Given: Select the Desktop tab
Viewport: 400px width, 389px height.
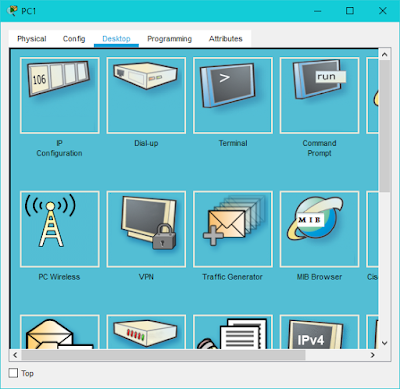Looking at the screenshot, I should pyautogui.click(x=116, y=39).
